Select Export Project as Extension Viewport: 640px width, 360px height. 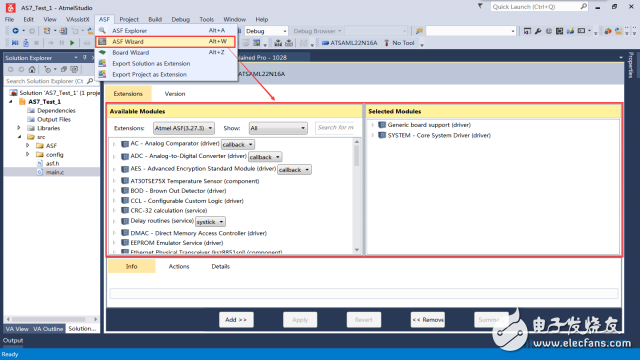[x=149, y=75]
